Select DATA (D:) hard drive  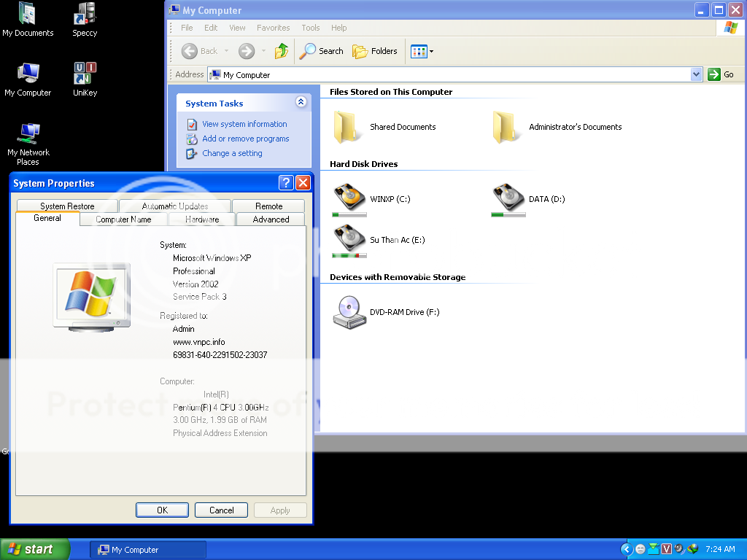(x=528, y=199)
